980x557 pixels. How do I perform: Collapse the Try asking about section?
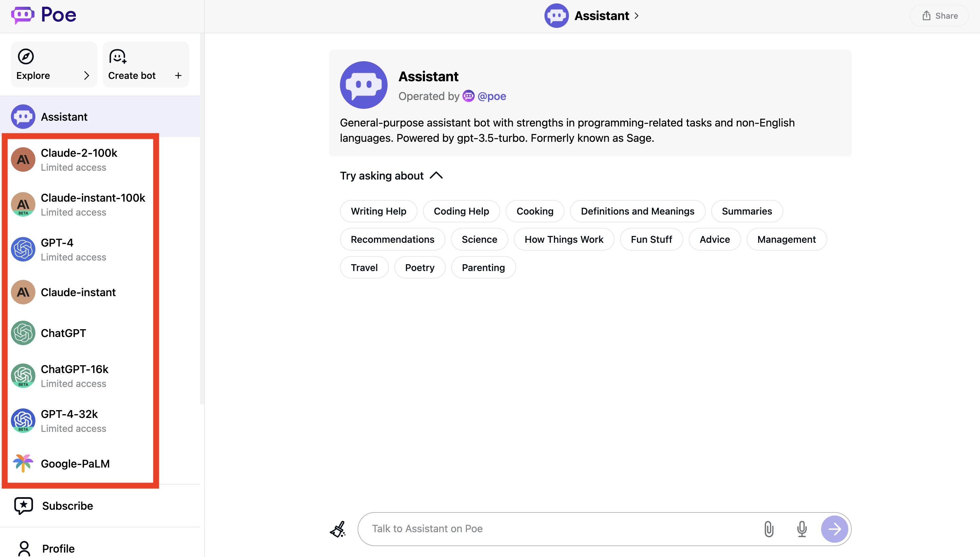click(436, 175)
